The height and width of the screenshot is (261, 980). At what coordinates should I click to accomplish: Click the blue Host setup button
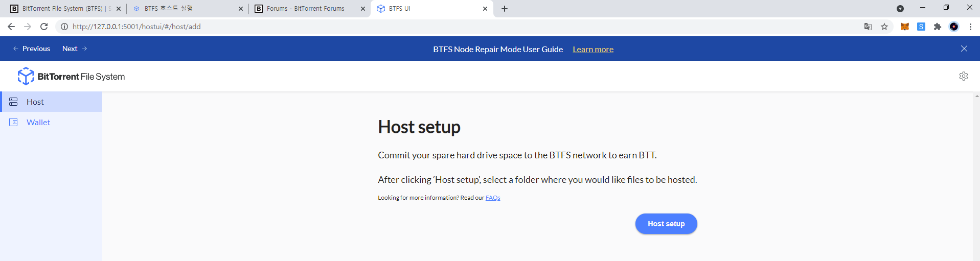point(666,224)
